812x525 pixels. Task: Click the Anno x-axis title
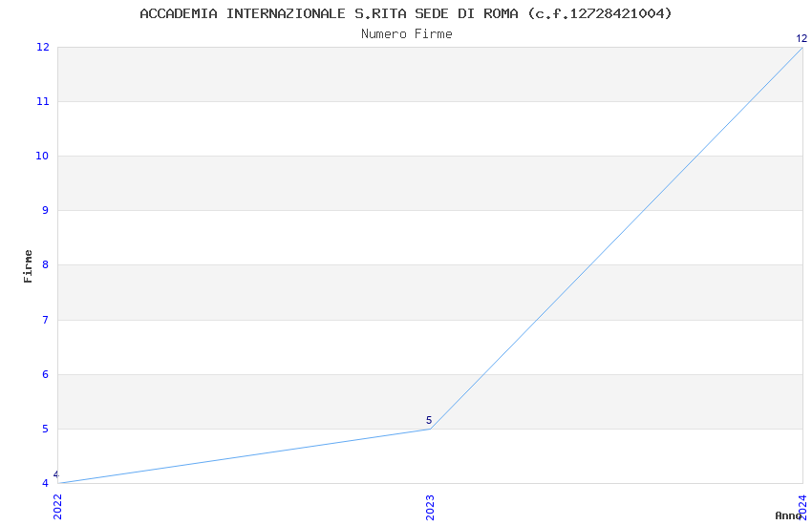pos(788,515)
